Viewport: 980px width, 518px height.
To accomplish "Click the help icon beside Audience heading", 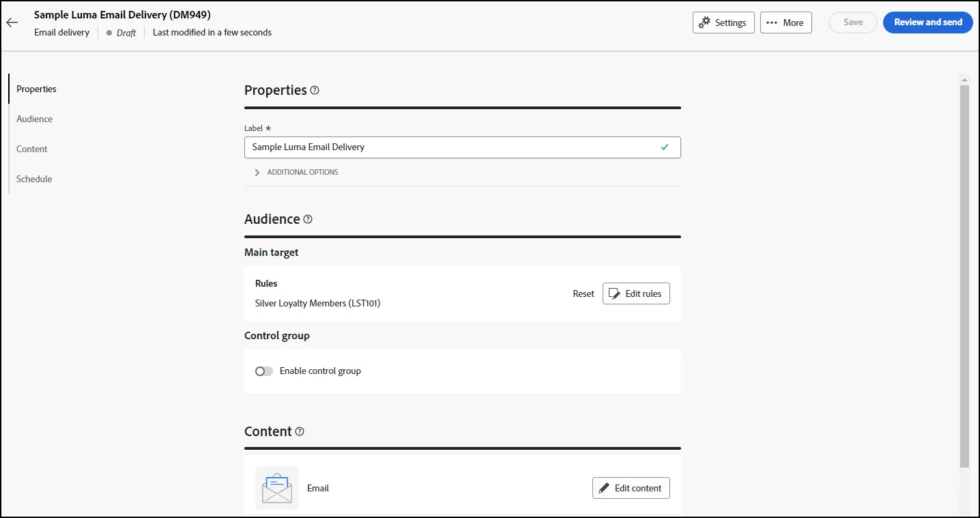I will 308,219.
